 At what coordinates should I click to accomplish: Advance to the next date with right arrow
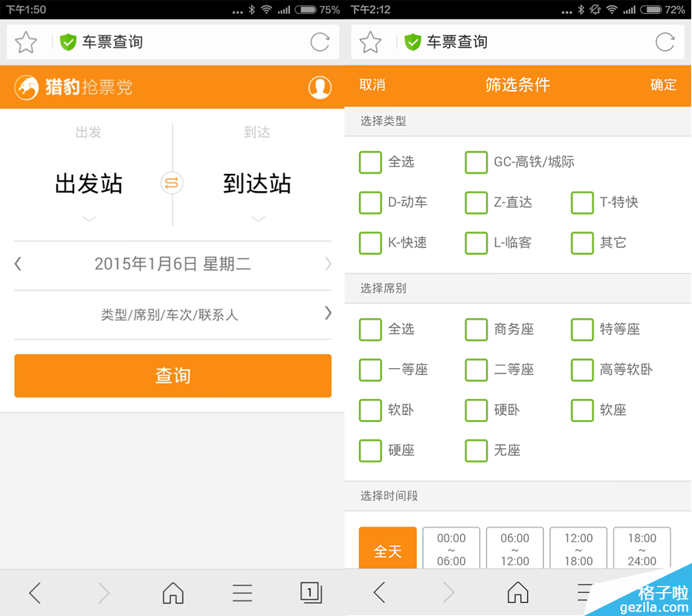point(328,264)
